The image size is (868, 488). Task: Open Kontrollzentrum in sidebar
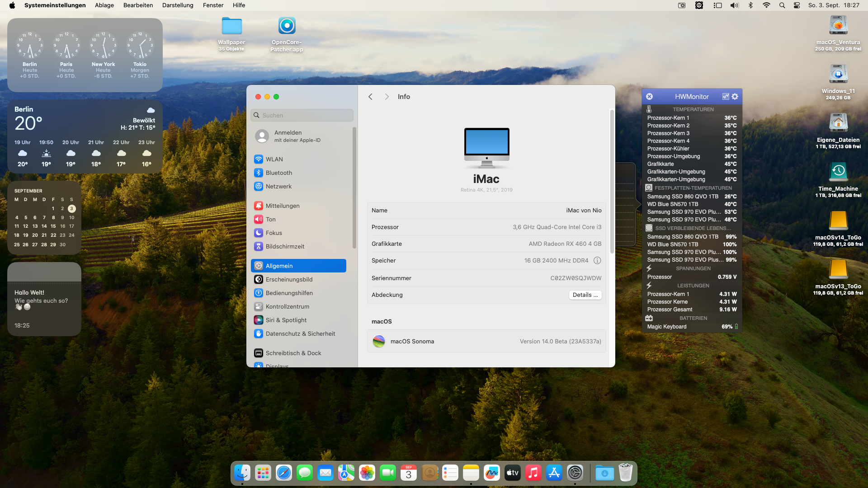click(298, 306)
